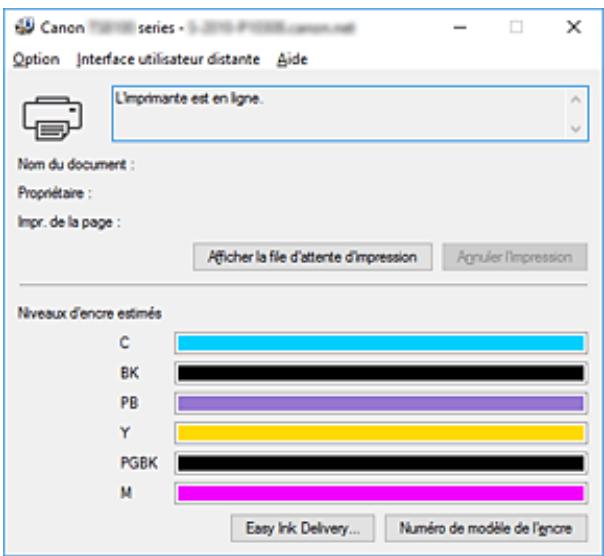Screen dimensions: 604x556
Task: Click Afficher la file d'attente d'impression
Action: coord(312,257)
